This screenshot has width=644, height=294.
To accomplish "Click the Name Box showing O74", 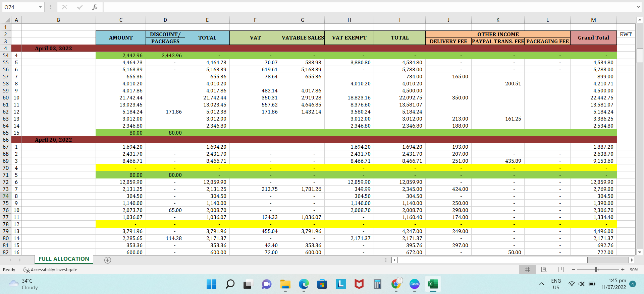I will [x=19, y=7].
